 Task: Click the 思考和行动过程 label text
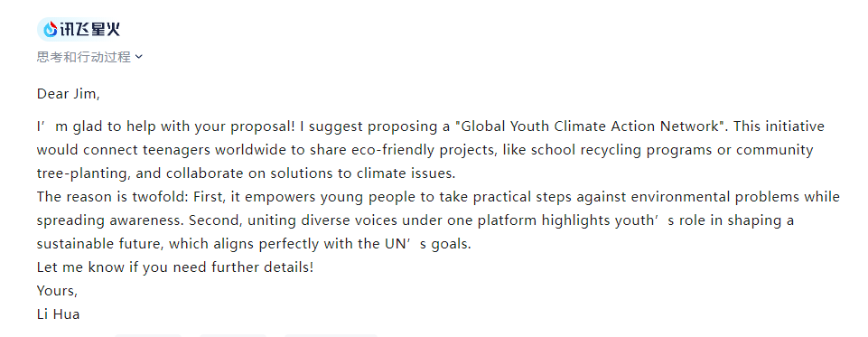click(84, 56)
